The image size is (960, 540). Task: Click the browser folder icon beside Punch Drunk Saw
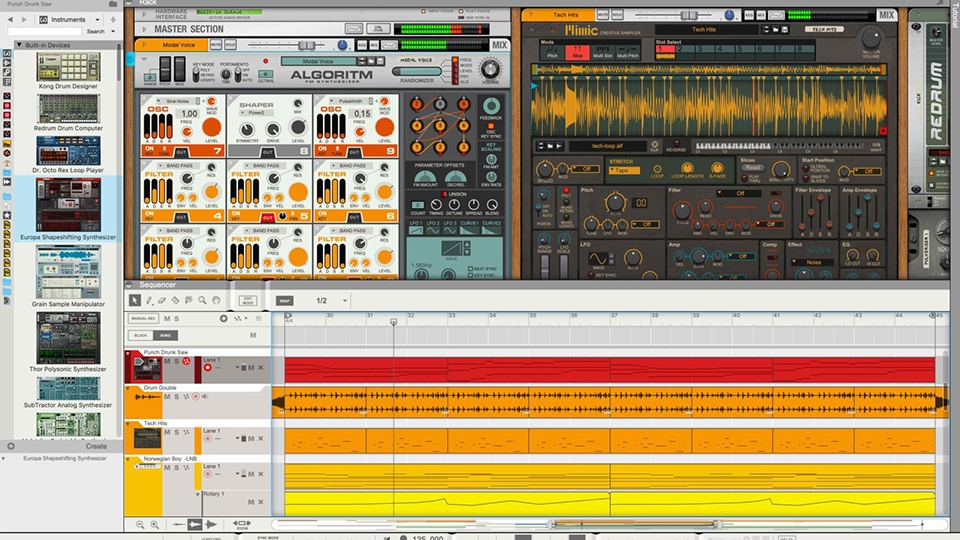click(113, 4)
